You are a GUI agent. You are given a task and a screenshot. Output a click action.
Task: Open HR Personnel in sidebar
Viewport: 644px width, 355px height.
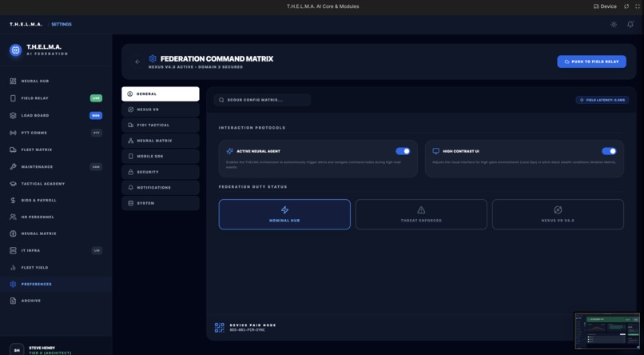[56, 217]
